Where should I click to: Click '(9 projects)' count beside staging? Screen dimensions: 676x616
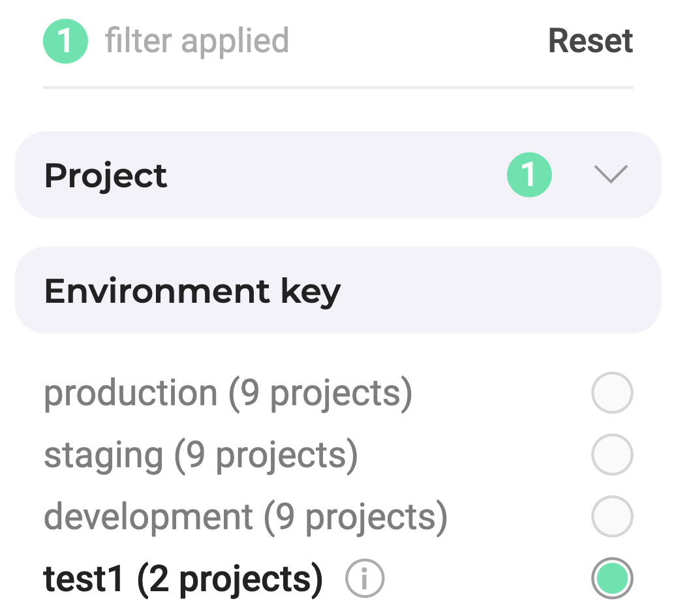click(x=266, y=455)
